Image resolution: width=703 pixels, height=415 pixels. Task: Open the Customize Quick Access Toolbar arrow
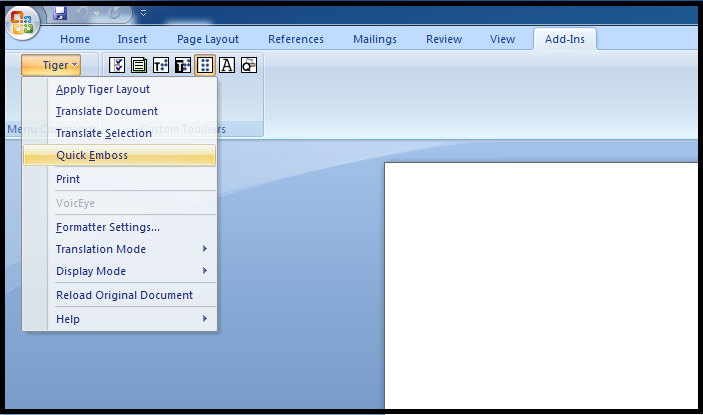[x=143, y=13]
